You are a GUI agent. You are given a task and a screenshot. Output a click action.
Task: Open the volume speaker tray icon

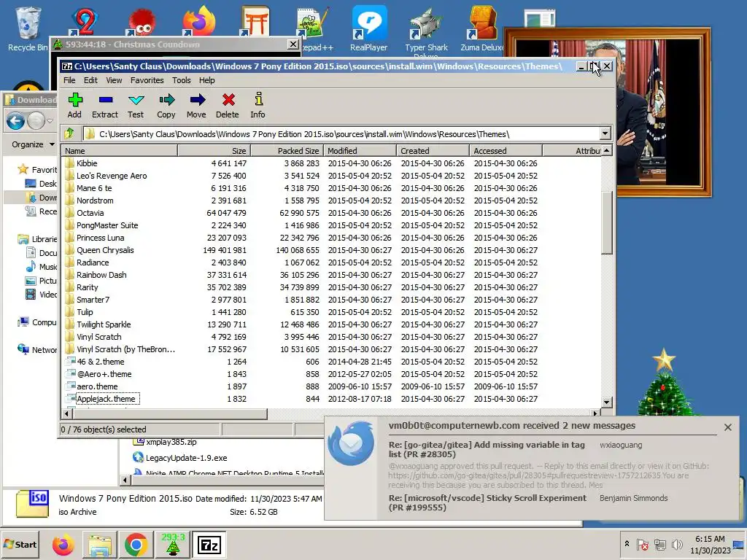click(x=677, y=544)
